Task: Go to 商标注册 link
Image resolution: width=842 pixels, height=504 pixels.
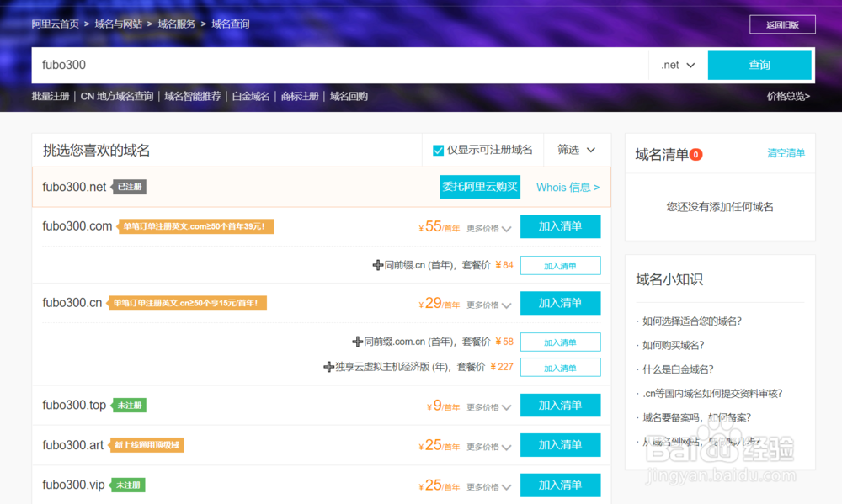Action: point(300,96)
